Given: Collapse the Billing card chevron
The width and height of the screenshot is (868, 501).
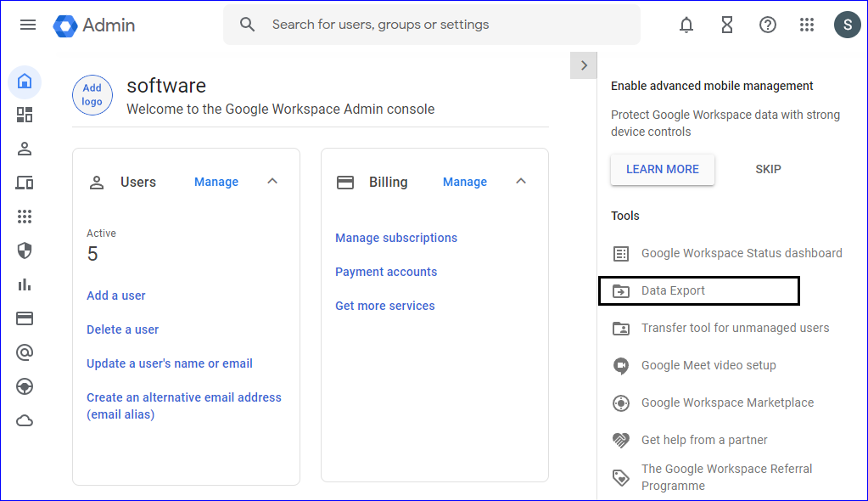Looking at the screenshot, I should 521,181.
